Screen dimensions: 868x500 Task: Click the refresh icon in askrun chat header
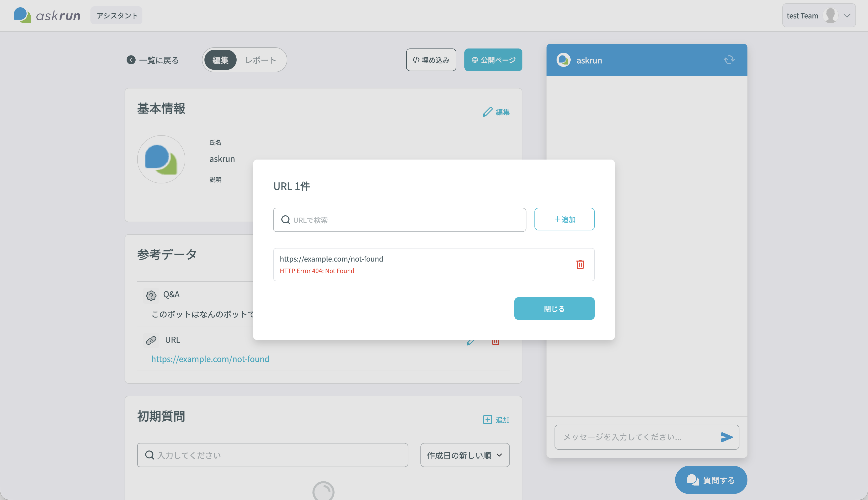click(x=729, y=60)
